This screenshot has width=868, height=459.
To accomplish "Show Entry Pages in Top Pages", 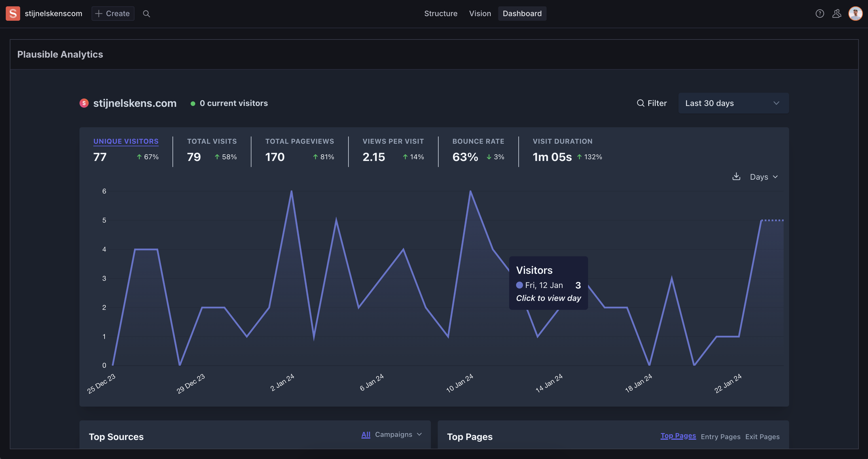I will tap(721, 437).
